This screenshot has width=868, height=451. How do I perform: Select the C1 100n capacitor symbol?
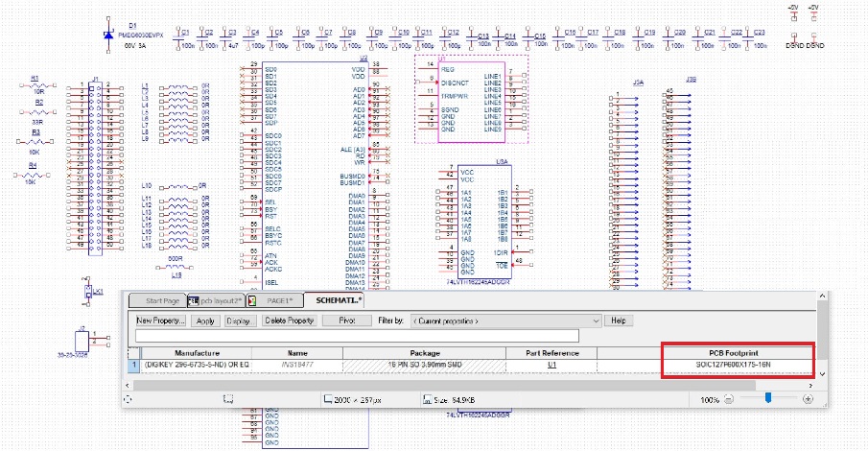click(x=178, y=37)
